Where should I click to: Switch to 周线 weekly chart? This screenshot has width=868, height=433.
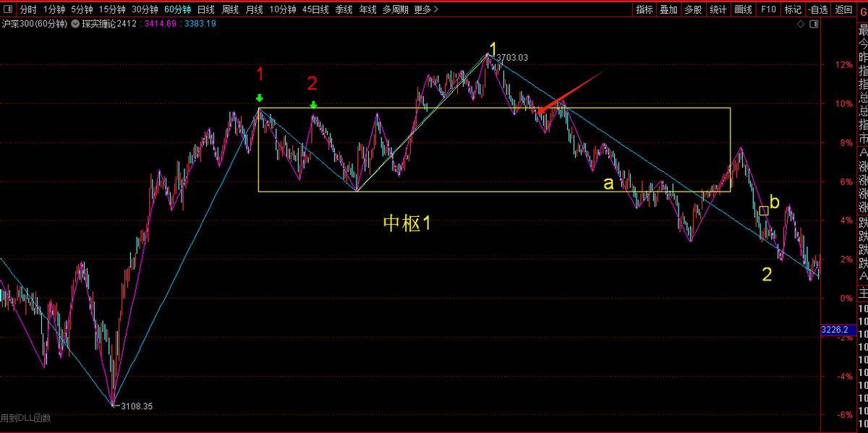pyautogui.click(x=230, y=9)
